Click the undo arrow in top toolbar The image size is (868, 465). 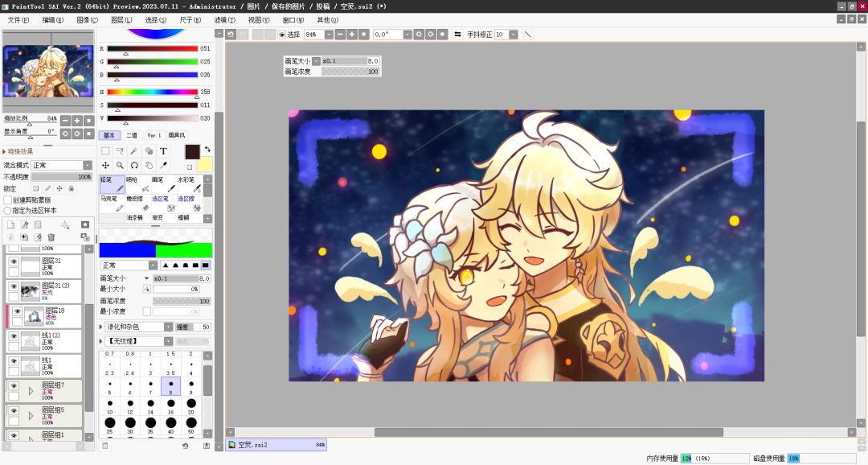231,35
